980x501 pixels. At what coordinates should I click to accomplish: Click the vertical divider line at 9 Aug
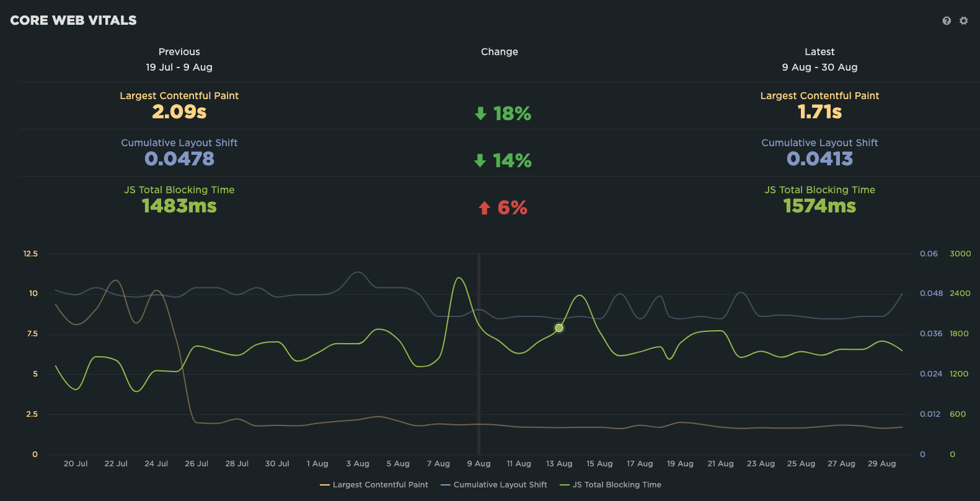479,372
